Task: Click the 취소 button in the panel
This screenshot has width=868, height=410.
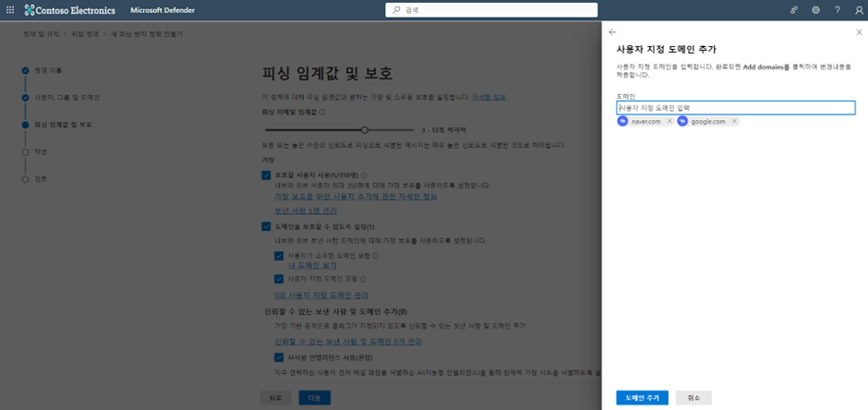Action: coord(693,398)
